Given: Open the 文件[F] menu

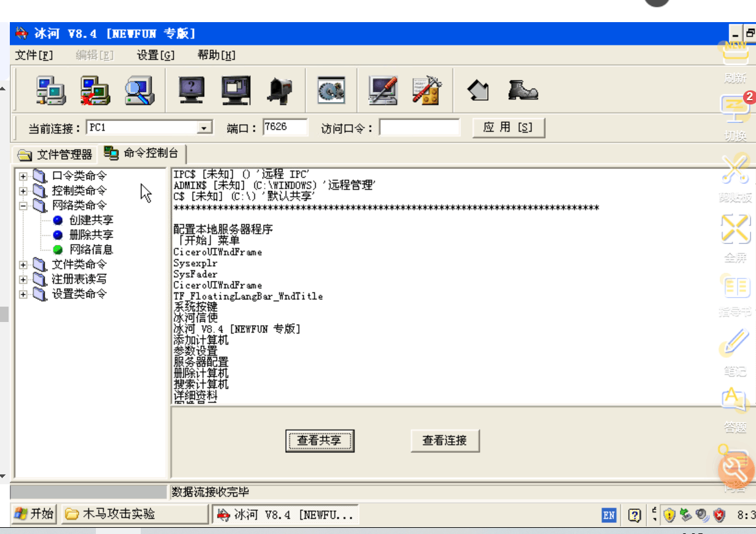Looking at the screenshot, I should [34, 55].
